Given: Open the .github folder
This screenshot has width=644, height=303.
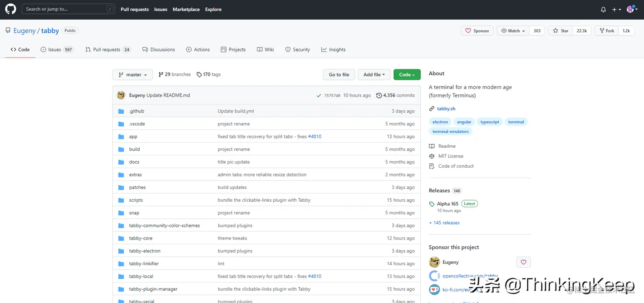Looking at the screenshot, I should click(137, 111).
